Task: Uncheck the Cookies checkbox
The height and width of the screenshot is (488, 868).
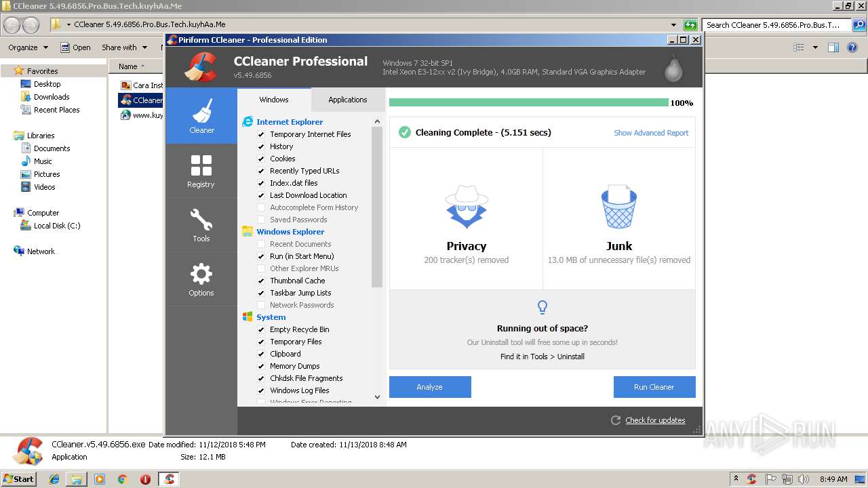Action: pyautogui.click(x=261, y=159)
